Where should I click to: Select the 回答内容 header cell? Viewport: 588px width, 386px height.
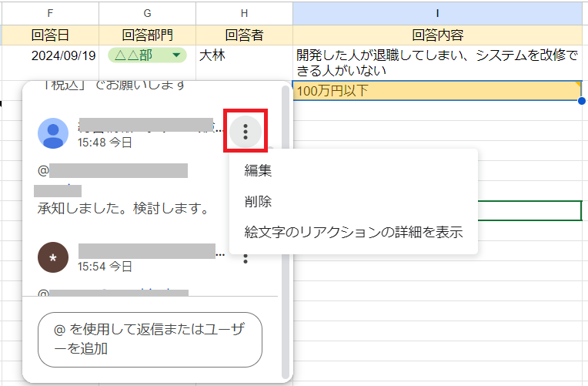437,35
